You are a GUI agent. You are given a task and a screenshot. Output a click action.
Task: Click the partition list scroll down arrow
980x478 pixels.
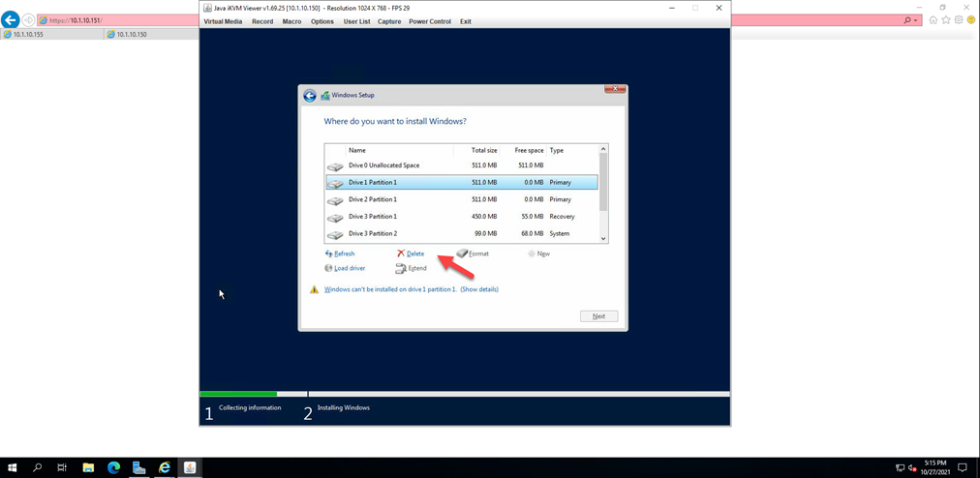(603, 238)
